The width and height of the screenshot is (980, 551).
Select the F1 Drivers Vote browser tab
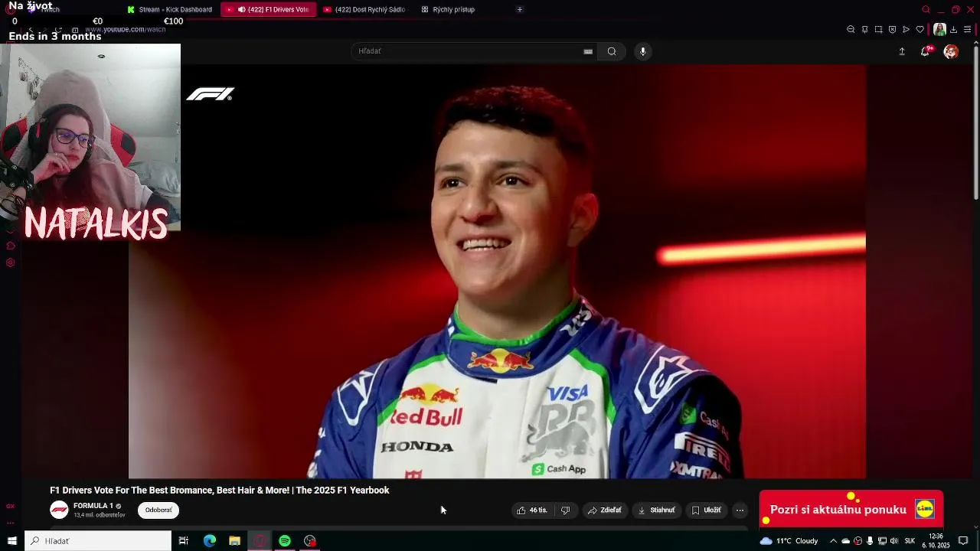(268, 9)
